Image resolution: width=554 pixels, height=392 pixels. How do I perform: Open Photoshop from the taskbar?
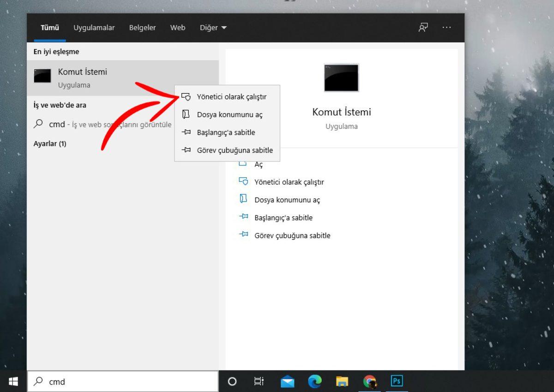click(x=396, y=381)
